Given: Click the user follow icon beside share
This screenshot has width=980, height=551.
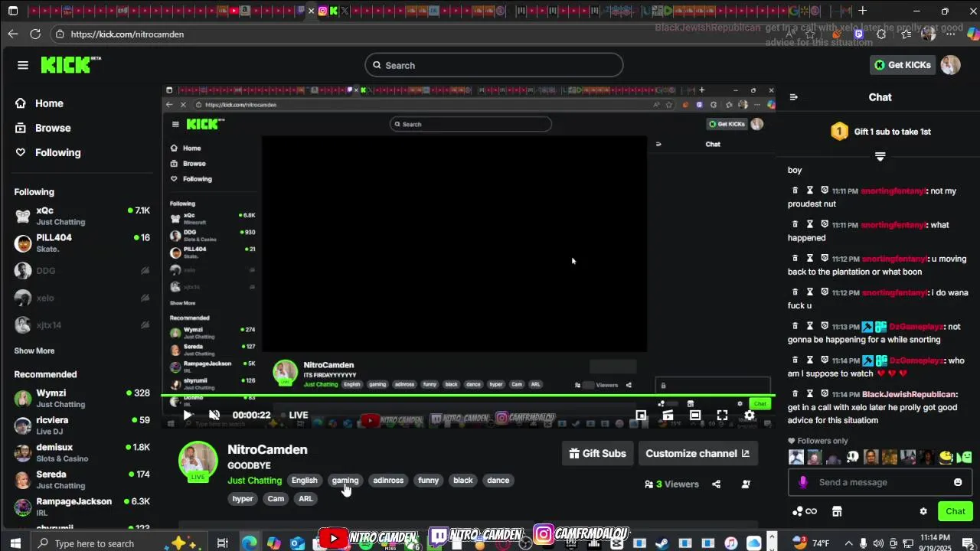Looking at the screenshot, I should (x=746, y=484).
